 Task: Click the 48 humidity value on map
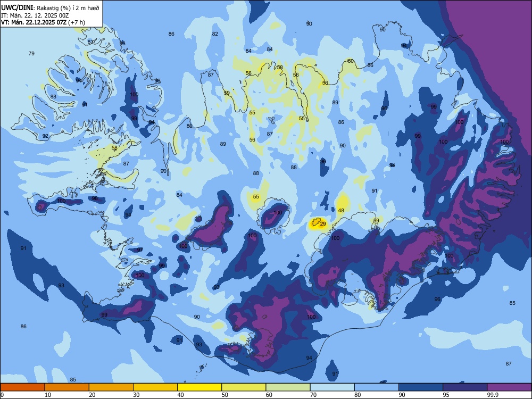coord(341,210)
